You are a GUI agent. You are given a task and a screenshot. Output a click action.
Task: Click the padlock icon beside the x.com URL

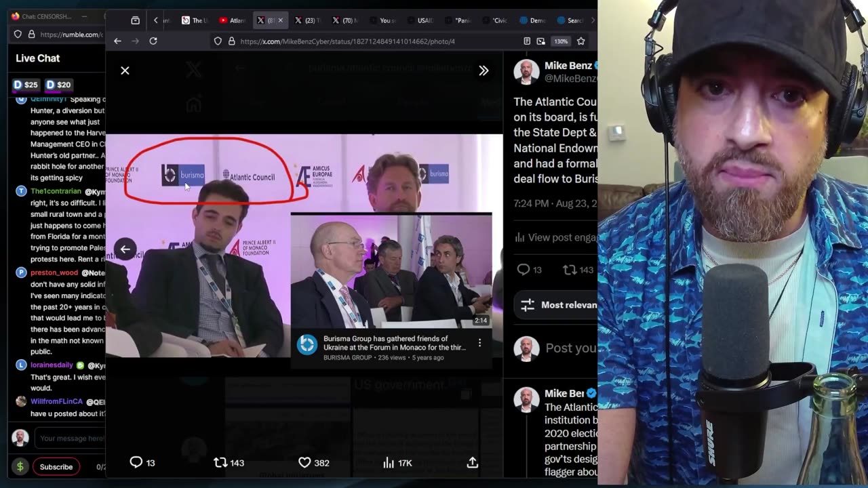point(231,41)
